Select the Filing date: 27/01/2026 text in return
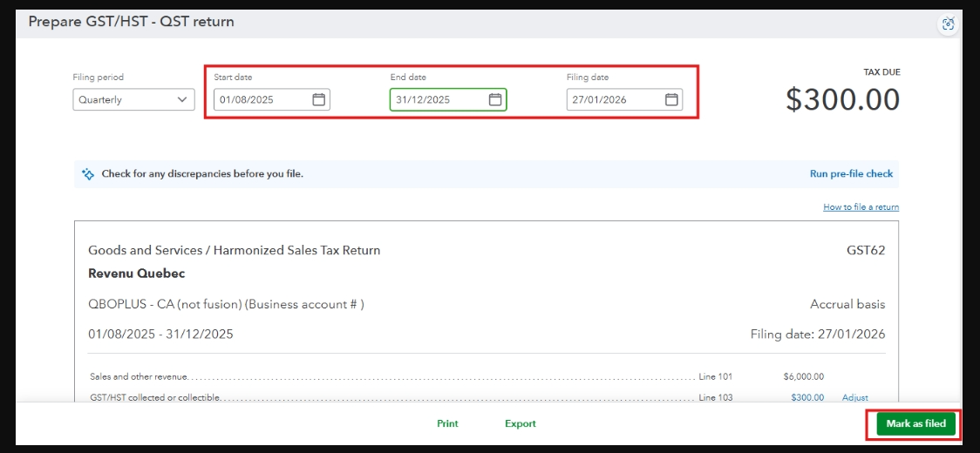980x453 pixels. click(x=818, y=335)
